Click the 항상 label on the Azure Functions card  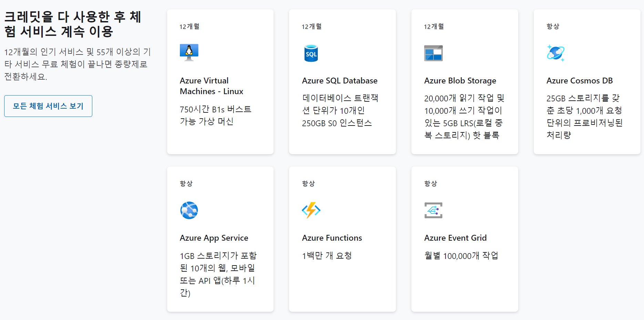[x=308, y=184]
